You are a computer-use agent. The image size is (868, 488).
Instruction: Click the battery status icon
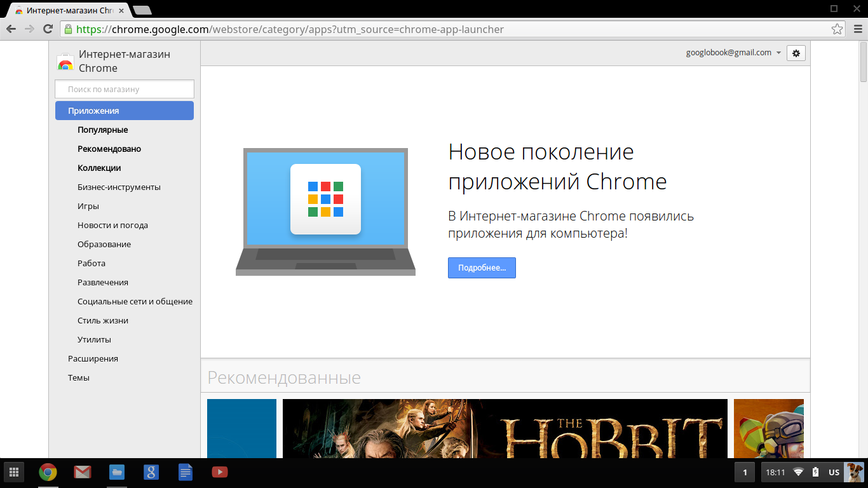click(x=816, y=472)
